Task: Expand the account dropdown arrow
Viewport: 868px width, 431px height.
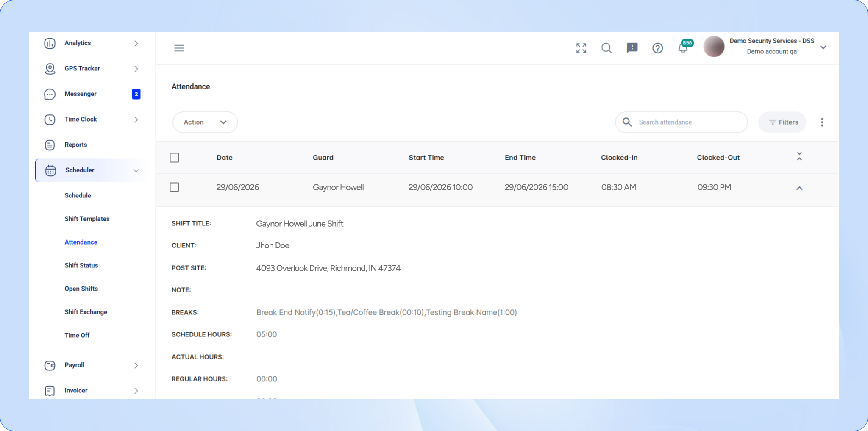Action: click(x=823, y=47)
